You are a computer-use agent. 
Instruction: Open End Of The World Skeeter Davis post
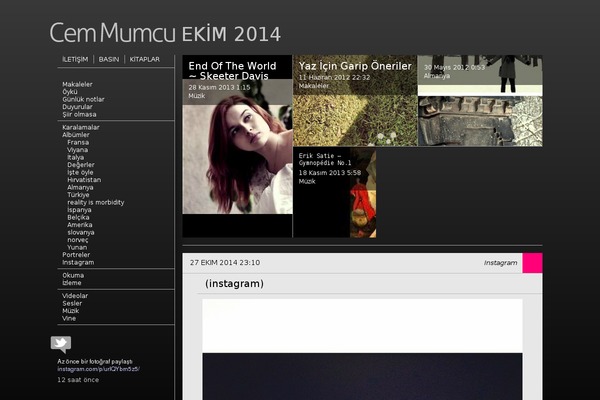click(x=232, y=71)
